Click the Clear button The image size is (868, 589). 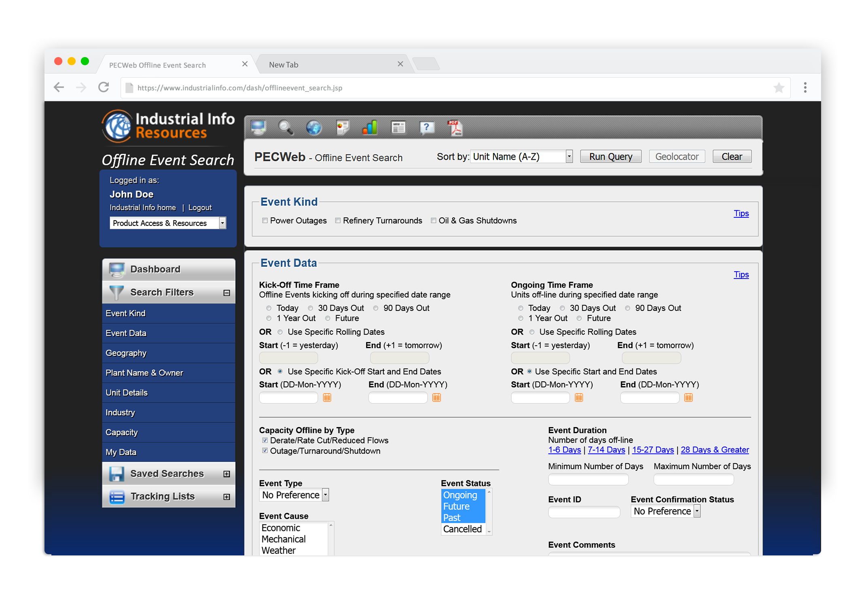pyautogui.click(x=732, y=157)
